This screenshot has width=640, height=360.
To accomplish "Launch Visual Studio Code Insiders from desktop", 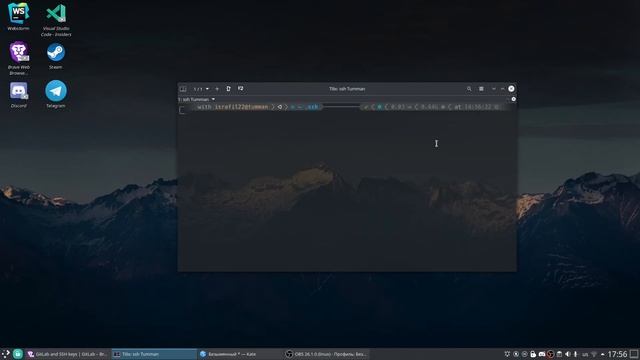I will 56,20.
